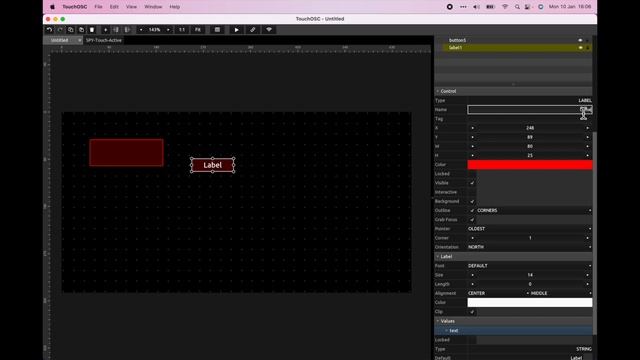Close the Untitled document tab
This screenshot has width=640, height=360.
coord(80,40)
